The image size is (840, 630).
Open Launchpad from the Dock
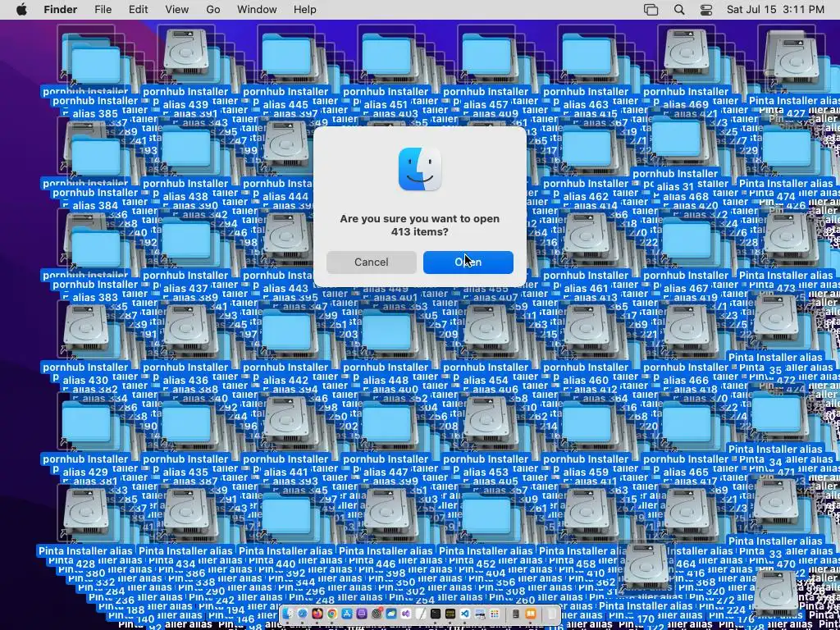(495, 614)
